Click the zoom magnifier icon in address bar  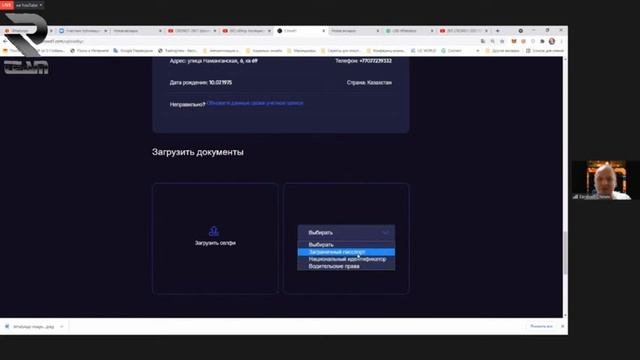pyautogui.click(x=493, y=41)
